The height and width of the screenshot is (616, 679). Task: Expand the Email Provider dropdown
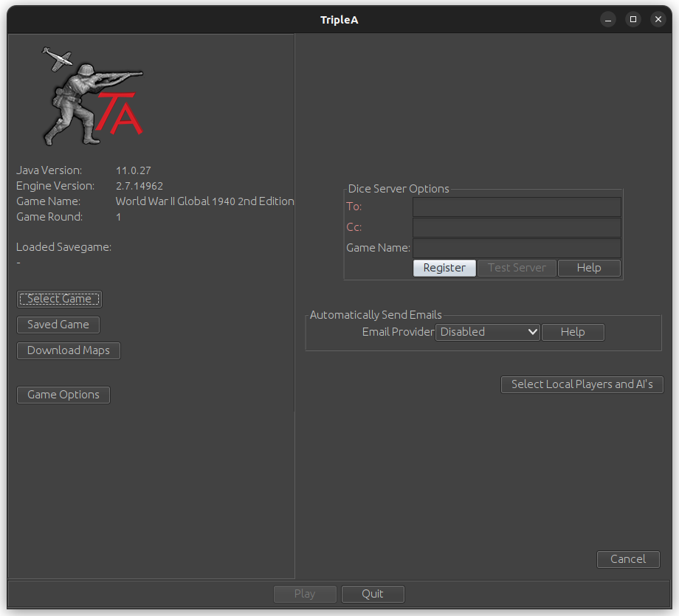click(488, 332)
